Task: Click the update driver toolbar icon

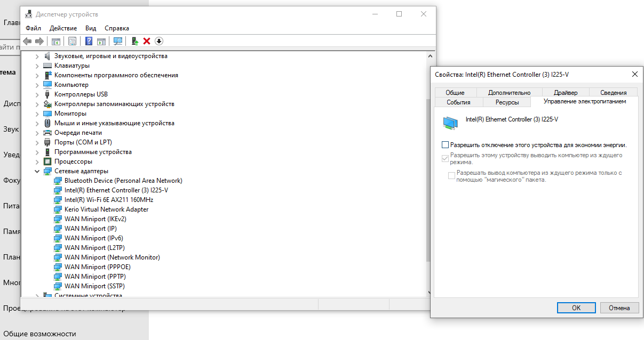Action: (134, 41)
